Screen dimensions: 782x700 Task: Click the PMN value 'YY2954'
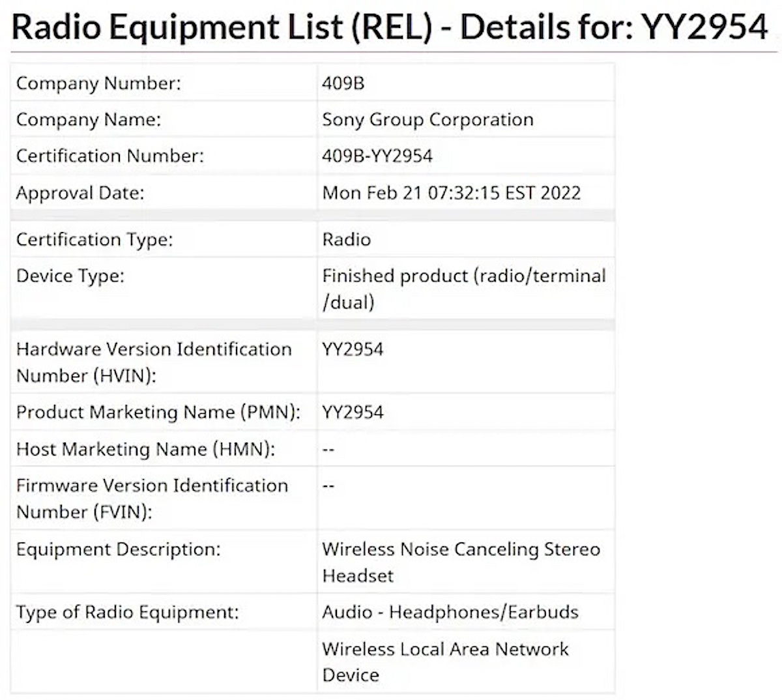tap(353, 413)
